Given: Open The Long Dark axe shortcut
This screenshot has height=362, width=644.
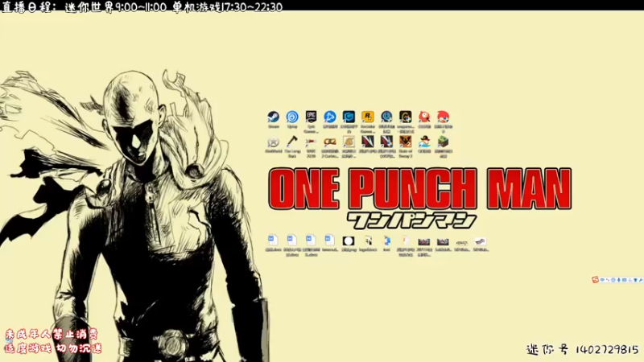Looking at the screenshot, I should tap(292, 142).
